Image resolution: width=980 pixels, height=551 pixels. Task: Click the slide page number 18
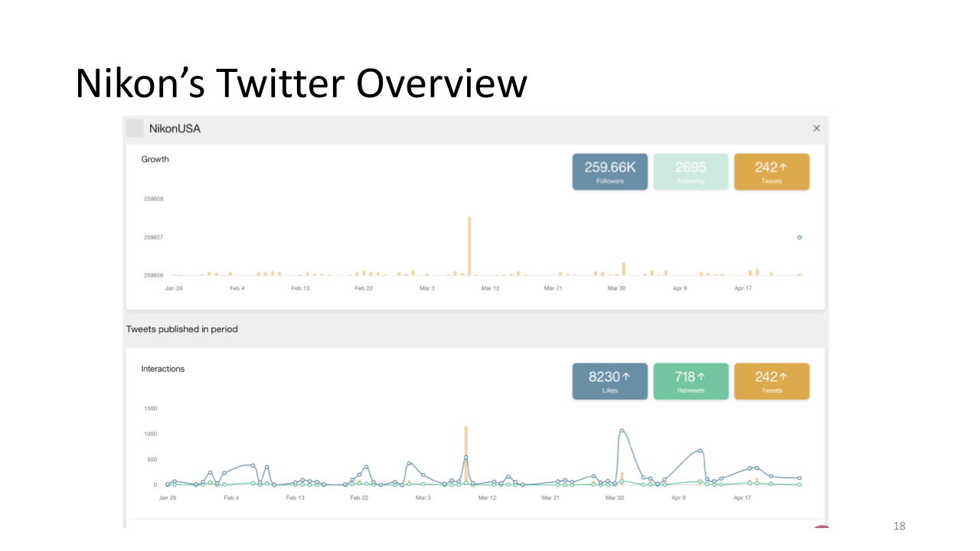tap(900, 526)
